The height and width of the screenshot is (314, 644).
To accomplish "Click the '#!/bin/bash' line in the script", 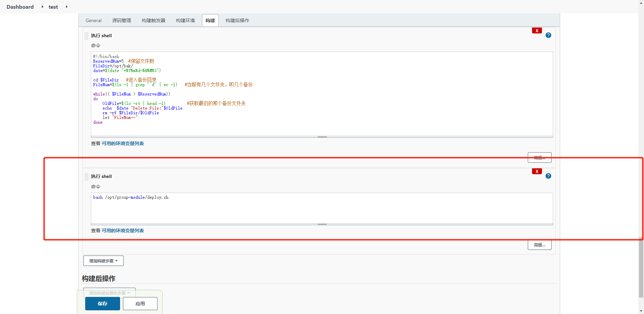I will tap(106, 57).
